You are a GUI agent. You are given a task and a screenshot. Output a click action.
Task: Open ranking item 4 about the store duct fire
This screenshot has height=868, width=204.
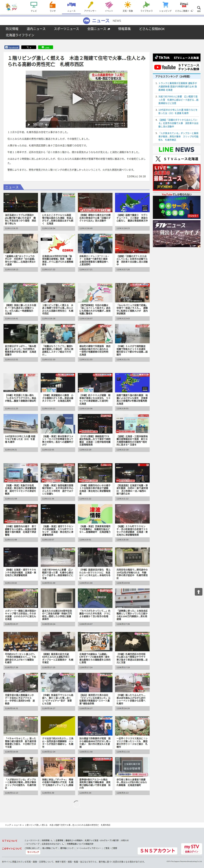point(178,123)
